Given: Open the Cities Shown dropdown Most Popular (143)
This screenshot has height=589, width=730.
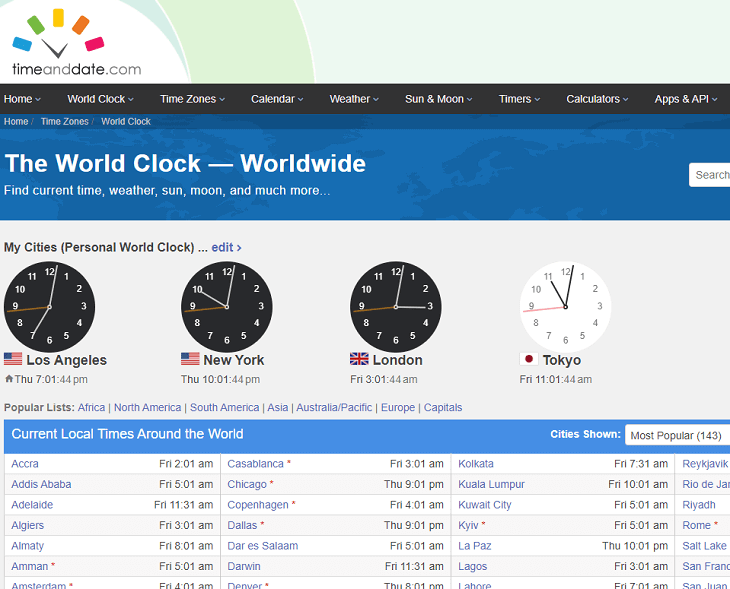Looking at the screenshot, I should pos(677,435).
